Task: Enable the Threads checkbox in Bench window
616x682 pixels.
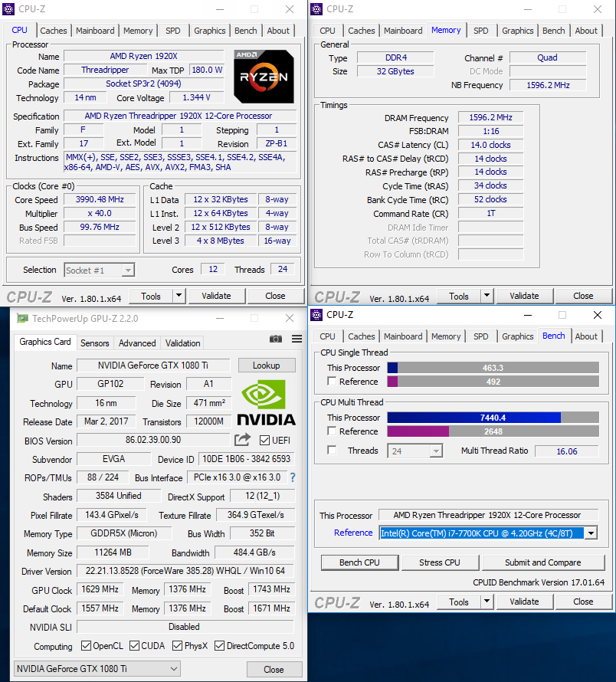Action: pos(332,450)
